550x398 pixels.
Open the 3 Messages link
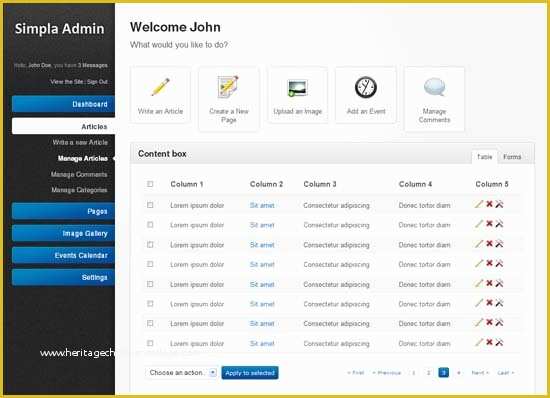[93, 65]
